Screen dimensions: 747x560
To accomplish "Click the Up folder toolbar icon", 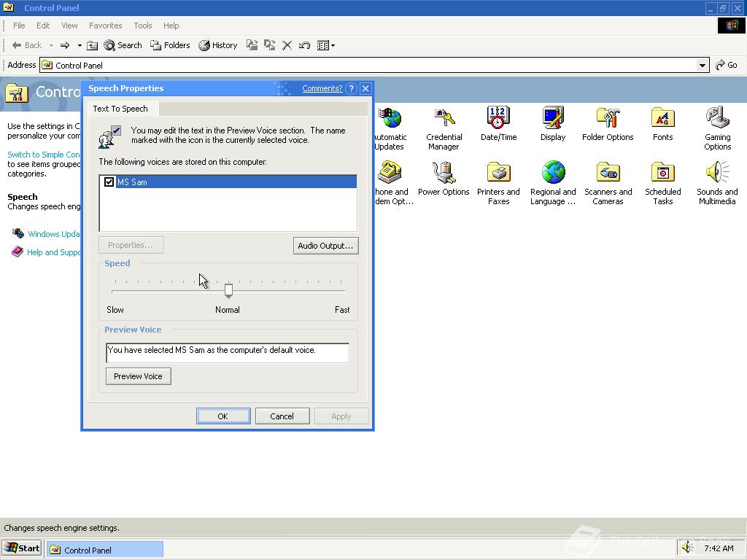I will click(93, 45).
